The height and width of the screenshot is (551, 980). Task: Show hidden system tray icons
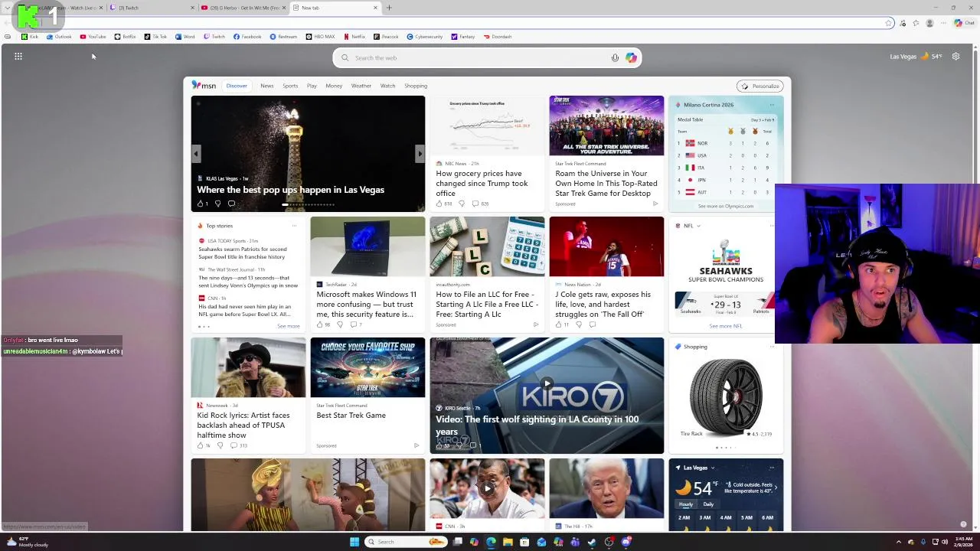[x=899, y=542]
